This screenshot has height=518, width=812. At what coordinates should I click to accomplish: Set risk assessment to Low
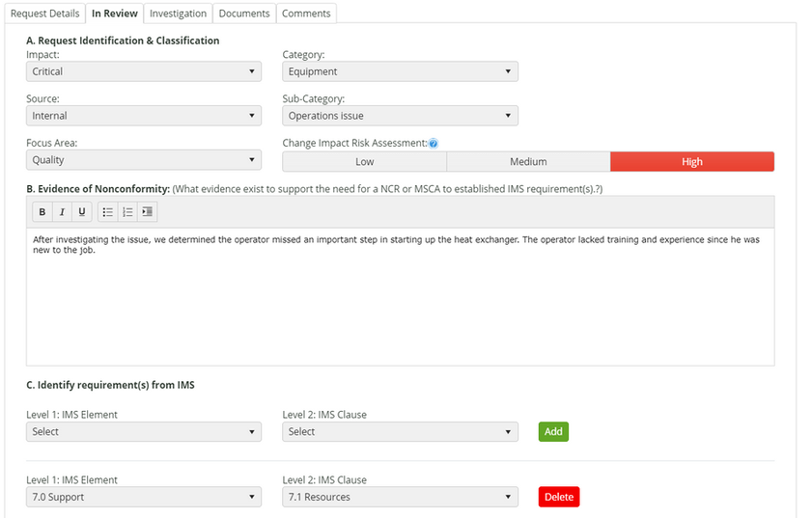click(364, 162)
